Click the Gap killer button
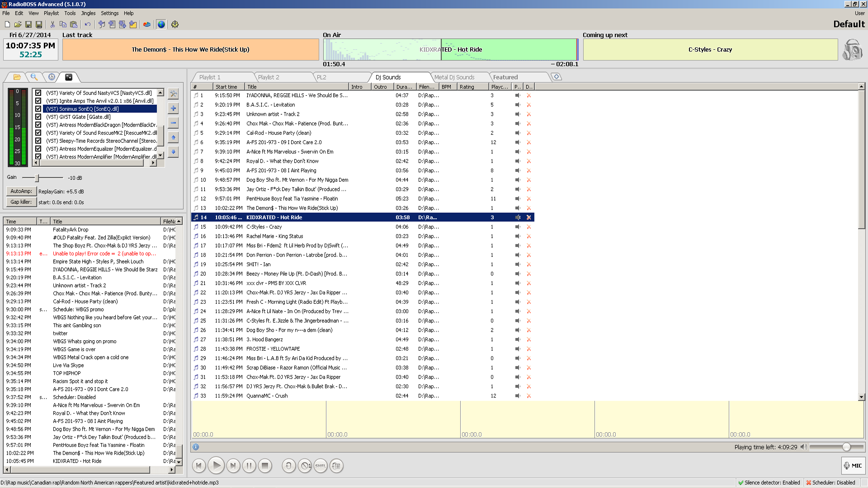Screen dimensions: 868x488 click(21, 202)
